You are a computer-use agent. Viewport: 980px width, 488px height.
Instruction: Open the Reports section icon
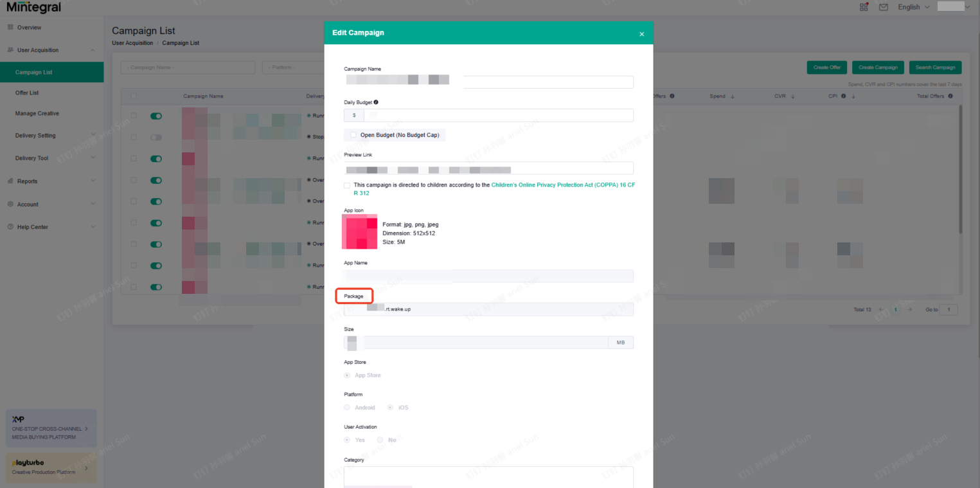coord(10,181)
